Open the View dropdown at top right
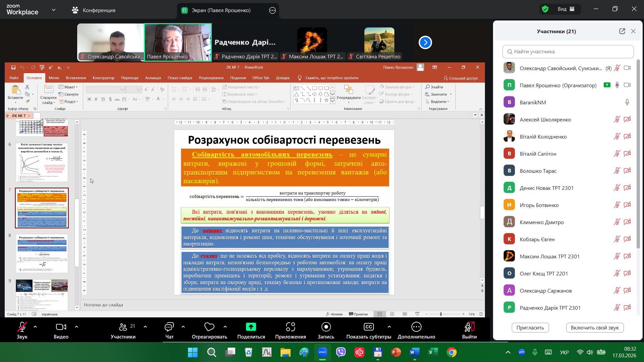Viewport: 644px width, 362px height. [566, 9]
